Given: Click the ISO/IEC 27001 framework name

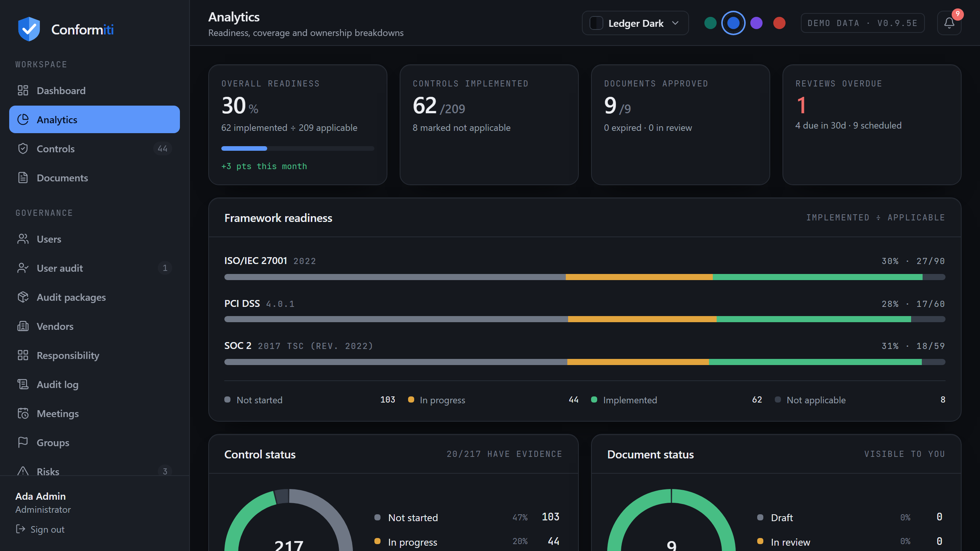Looking at the screenshot, I should click(256, 261).
